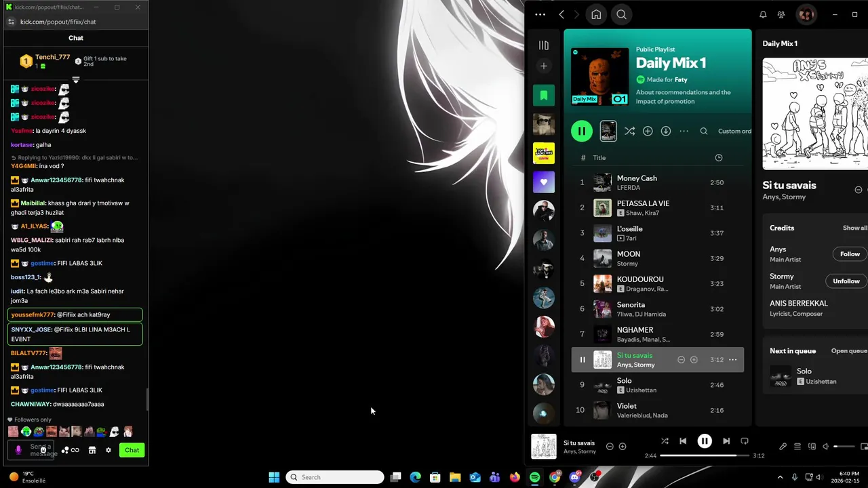Screen dimensions: 868x488
Task: Click Faty profile link in playlist header
Action: tap(681, 80)
